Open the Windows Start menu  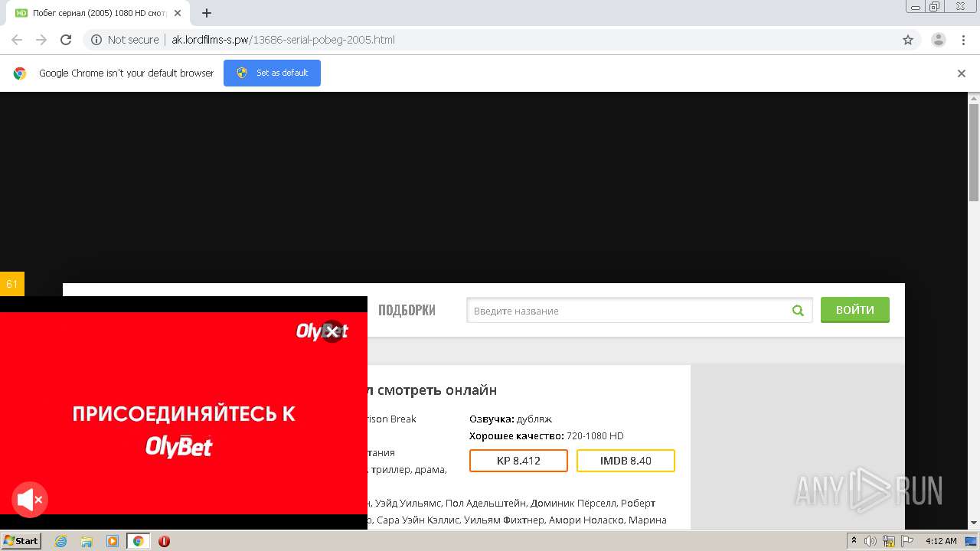pyautogui.click(x=21, y=540)
